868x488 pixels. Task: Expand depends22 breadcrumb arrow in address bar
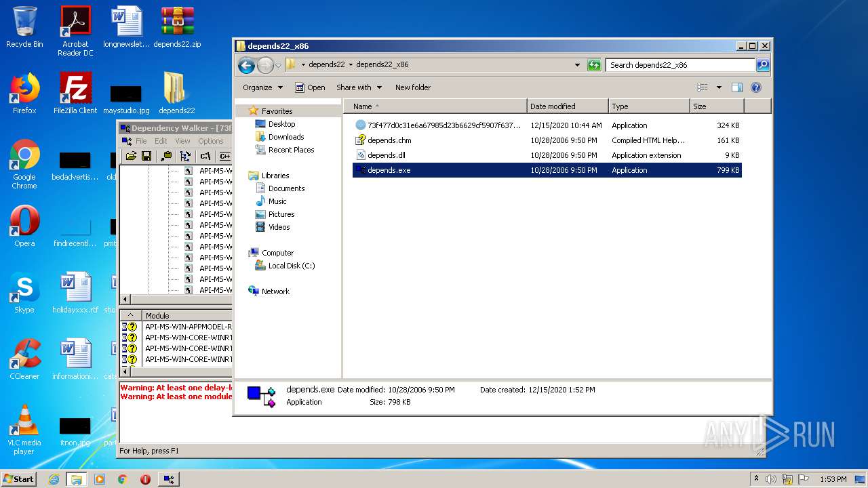click(x=351, y=65)
